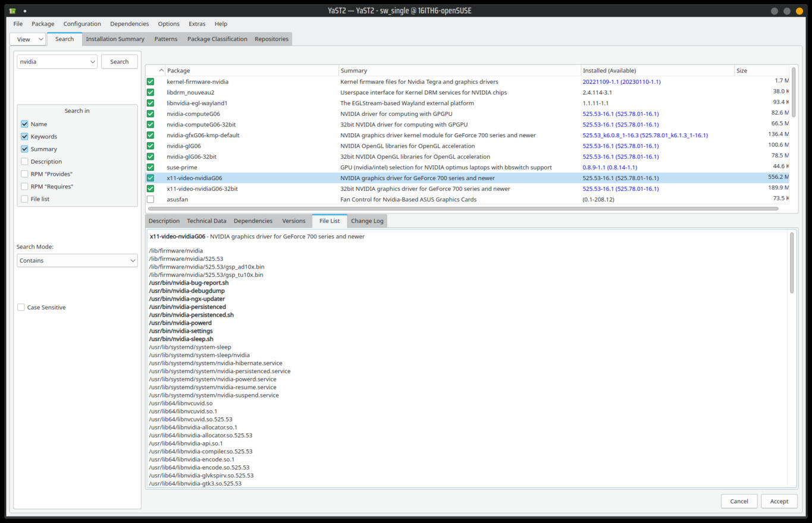Switch to the Repositories tab
Screen dimensions: 812x523
click(x=271, y=39)
